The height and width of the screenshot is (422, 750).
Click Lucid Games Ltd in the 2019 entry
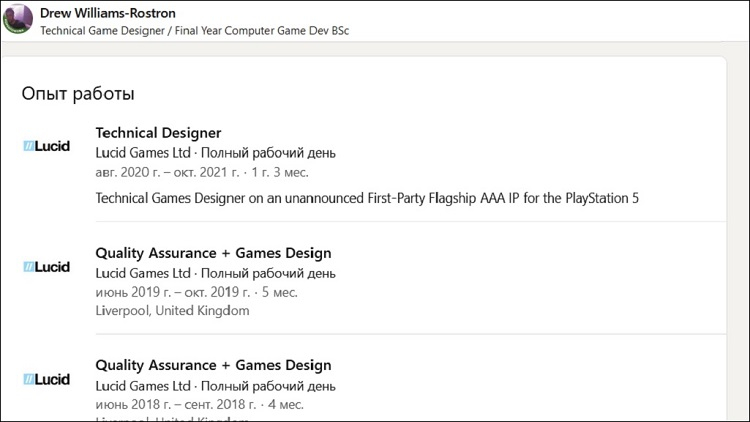142,273
